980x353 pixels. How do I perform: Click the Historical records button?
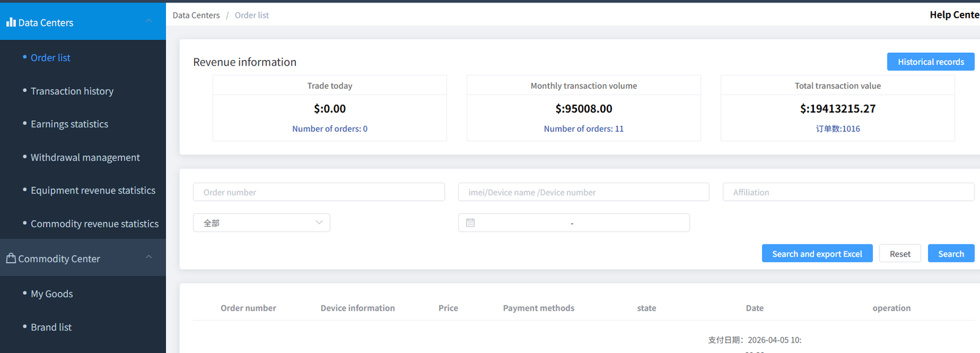(x=930, y=62)
